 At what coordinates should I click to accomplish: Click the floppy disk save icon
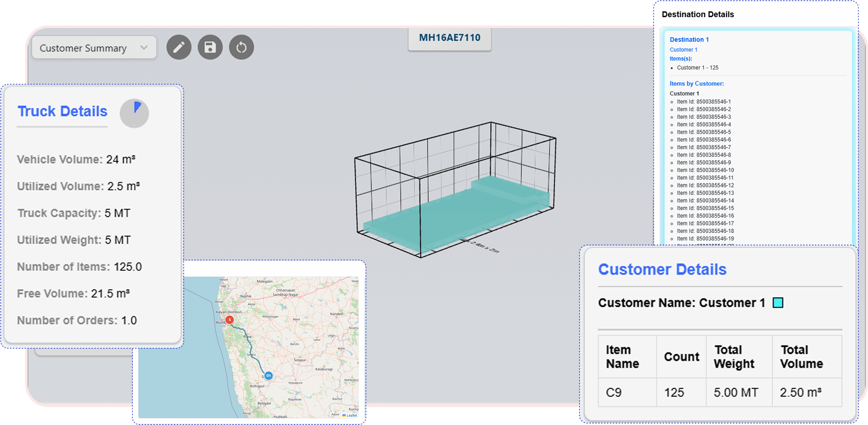tap(210, 47)
